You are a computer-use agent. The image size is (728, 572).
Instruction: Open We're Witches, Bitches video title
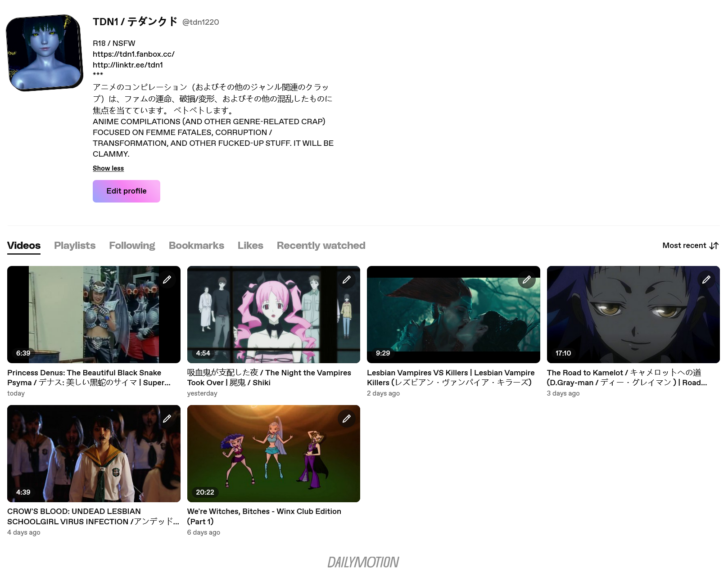(x=264, y=517)
